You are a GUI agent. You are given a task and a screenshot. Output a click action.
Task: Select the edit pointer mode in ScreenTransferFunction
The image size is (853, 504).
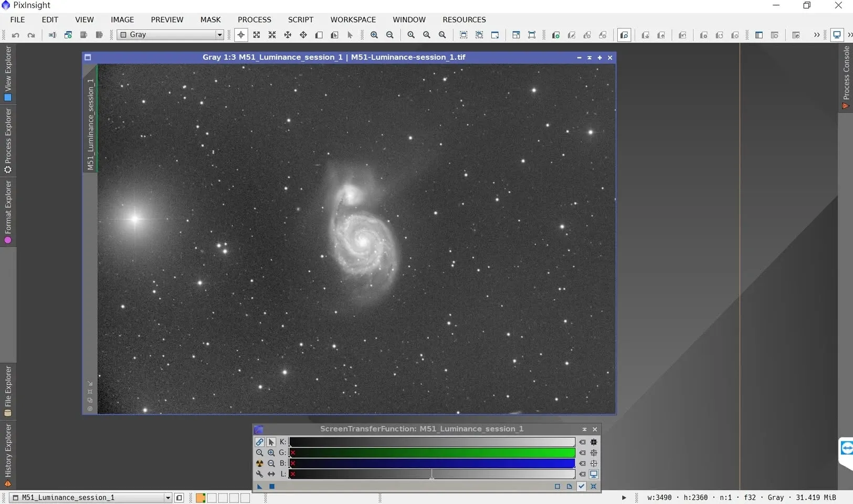271,442
